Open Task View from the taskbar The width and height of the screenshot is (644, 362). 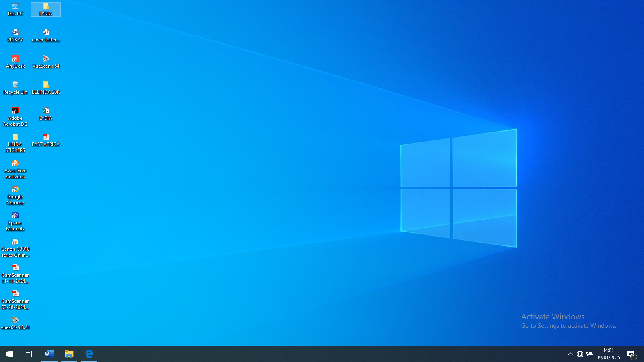pos(29,354)
